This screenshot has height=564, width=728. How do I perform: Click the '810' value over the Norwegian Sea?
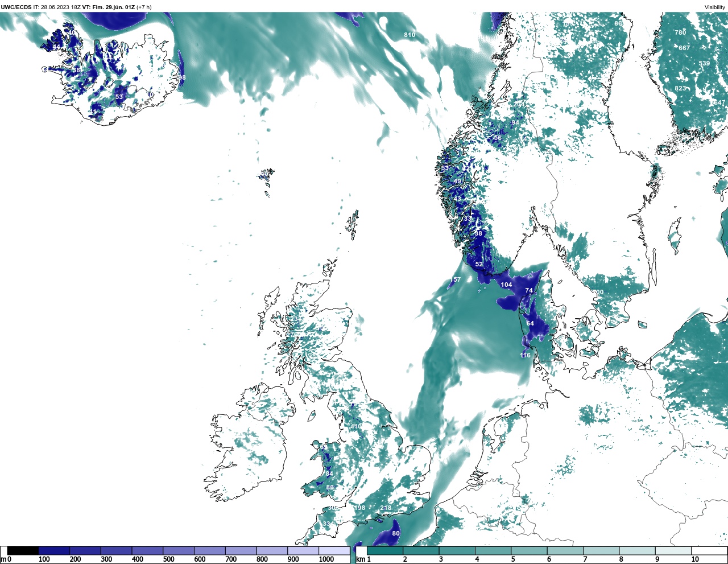click(409, 35)
